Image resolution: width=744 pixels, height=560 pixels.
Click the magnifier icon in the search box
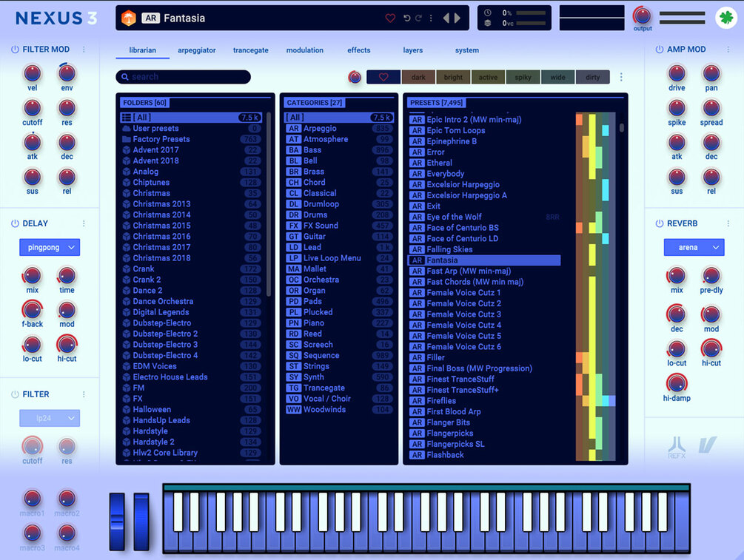click(125, 77)
